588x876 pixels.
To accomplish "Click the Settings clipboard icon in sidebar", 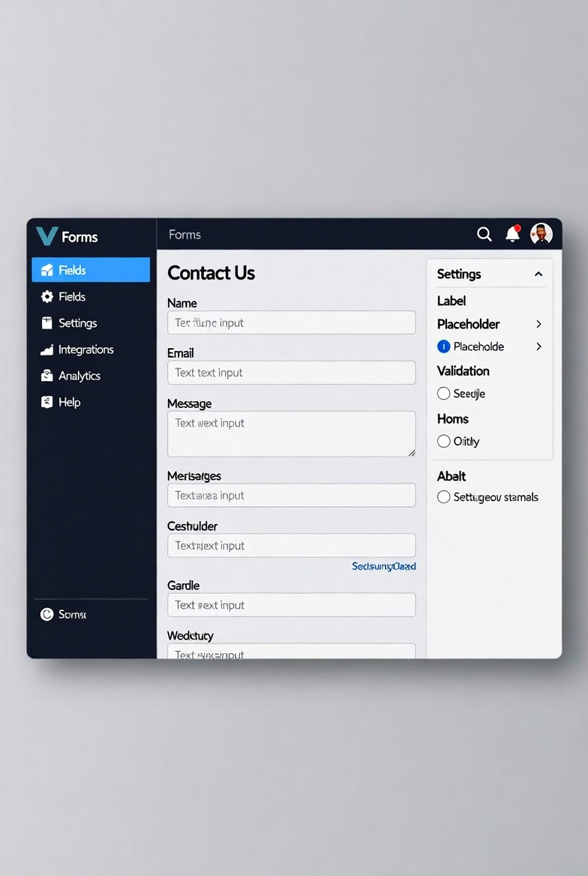I will pos(47,323).
